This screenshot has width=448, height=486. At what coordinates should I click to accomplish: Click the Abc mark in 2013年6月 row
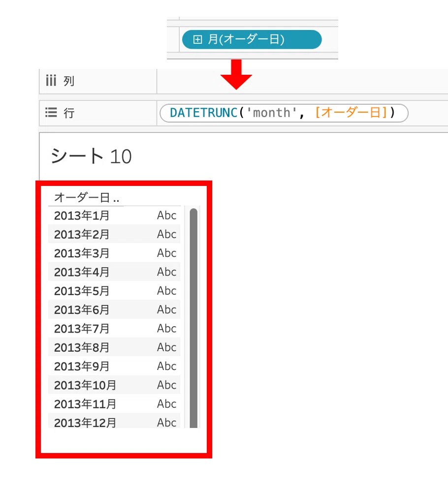(166, 309)
